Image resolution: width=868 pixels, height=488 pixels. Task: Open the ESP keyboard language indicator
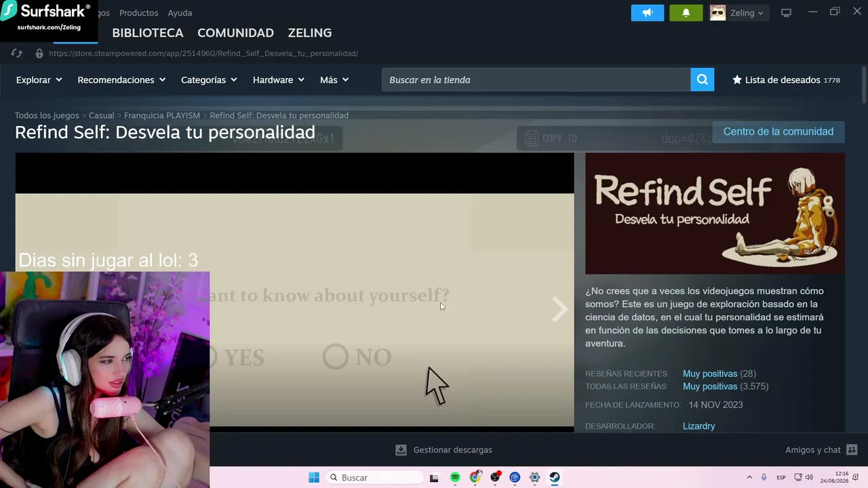pos(781,478)
